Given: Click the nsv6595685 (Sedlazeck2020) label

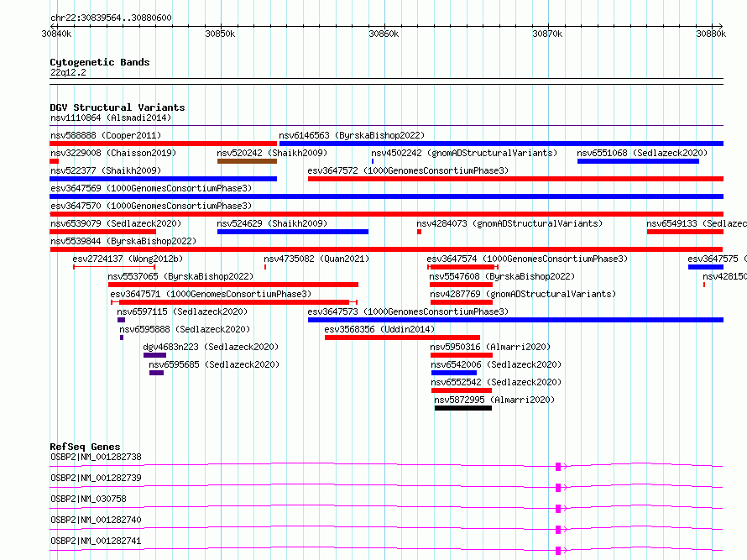Looking at the screenshot, I should [x=214, y=364].
